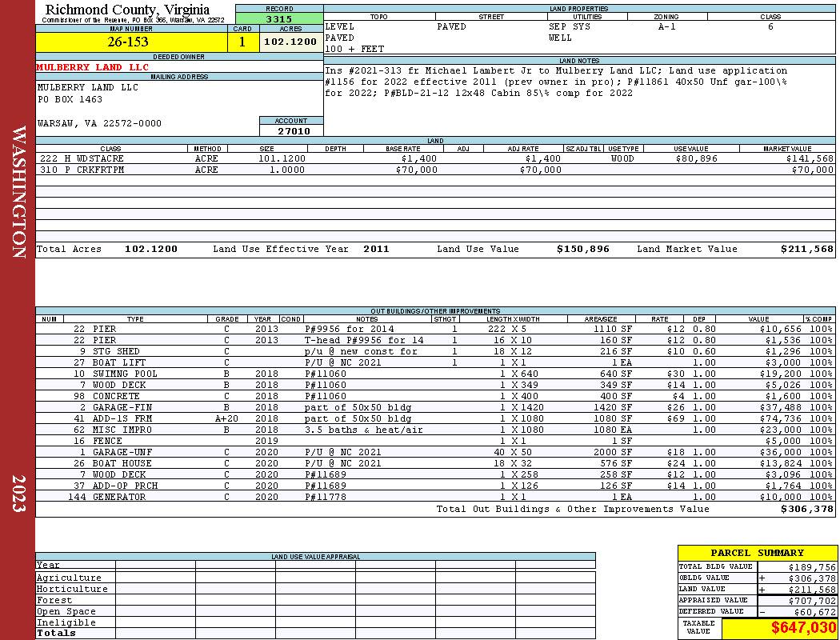Screen dimensions: 840x640
Task: Click the land notes paragraph text
Action: (x=556, y=82)
